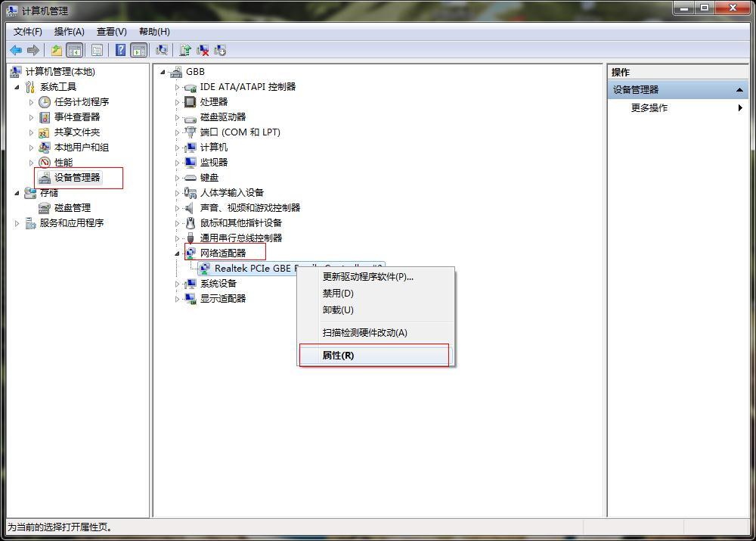Viewport: 756px width, 541px height.
Task: Expand 服务和应用程序 node
Action: click(17, 223)
